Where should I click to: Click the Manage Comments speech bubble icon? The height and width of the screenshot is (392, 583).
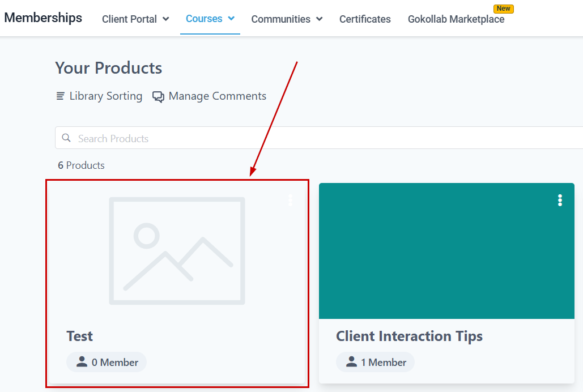(x=158, y=97)
